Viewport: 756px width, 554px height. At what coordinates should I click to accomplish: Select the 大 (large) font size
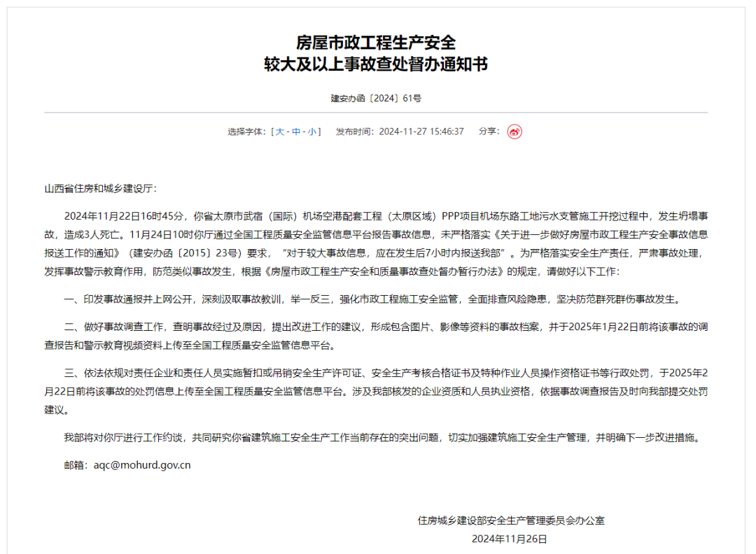click(x=279, y=132)
